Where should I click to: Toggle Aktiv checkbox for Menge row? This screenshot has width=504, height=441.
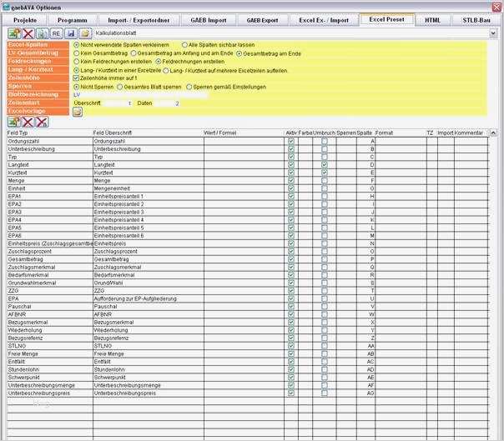click(291, 180)
